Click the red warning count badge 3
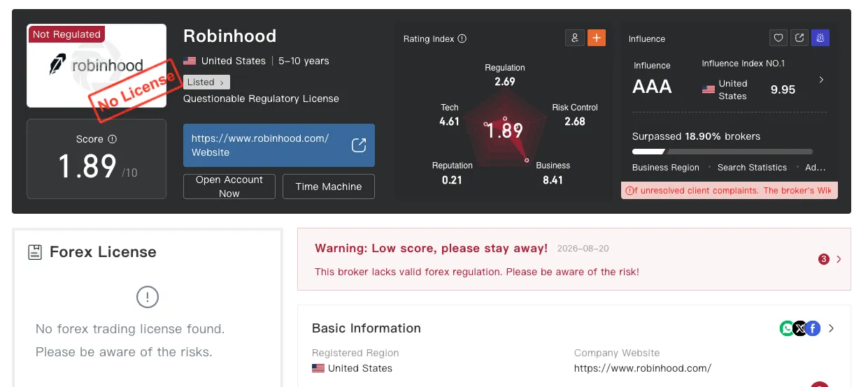Viewport: 868px width, 387px height. coord(824,259)
